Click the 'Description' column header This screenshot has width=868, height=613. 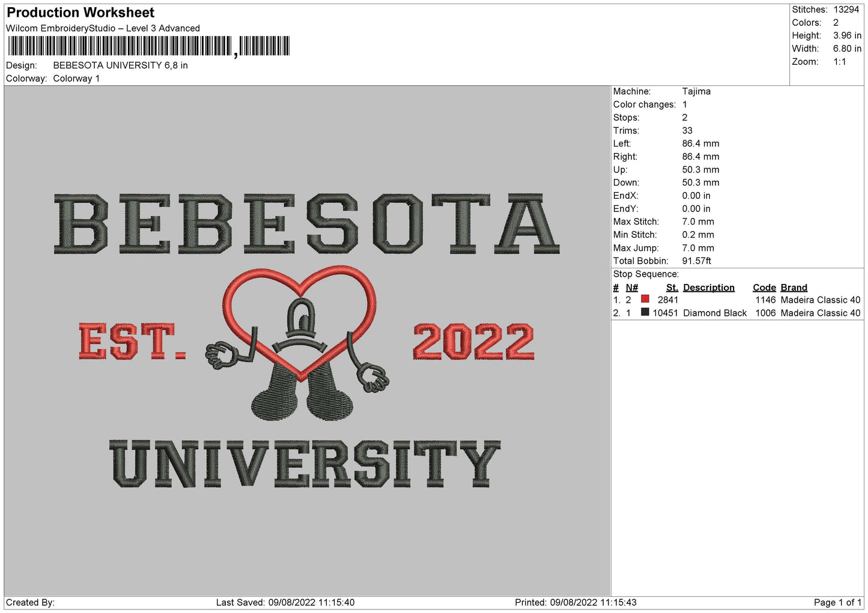tap(709, 288)
